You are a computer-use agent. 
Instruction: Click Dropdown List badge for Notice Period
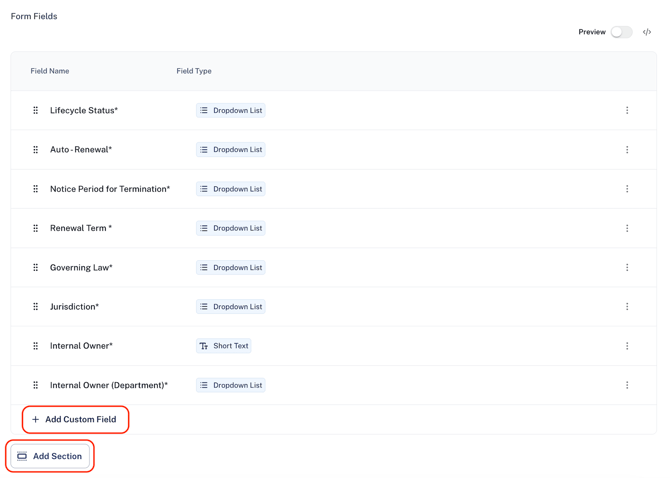[231, 189]
